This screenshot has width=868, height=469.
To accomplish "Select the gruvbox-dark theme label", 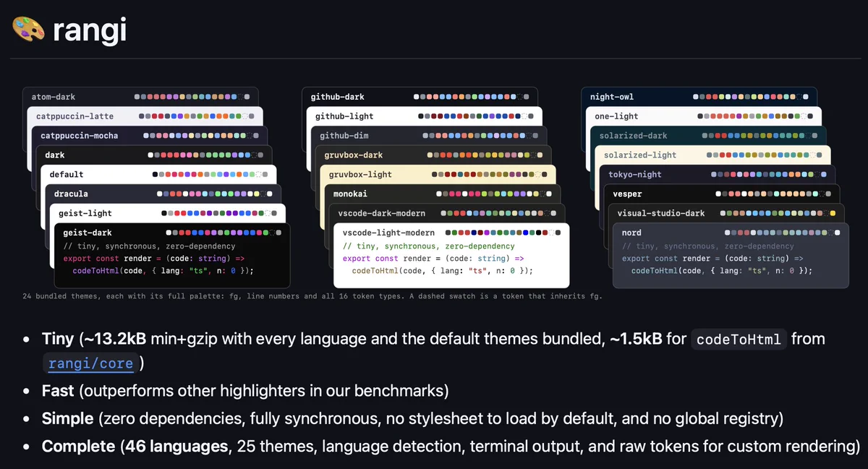I will [x=354, y=155].
